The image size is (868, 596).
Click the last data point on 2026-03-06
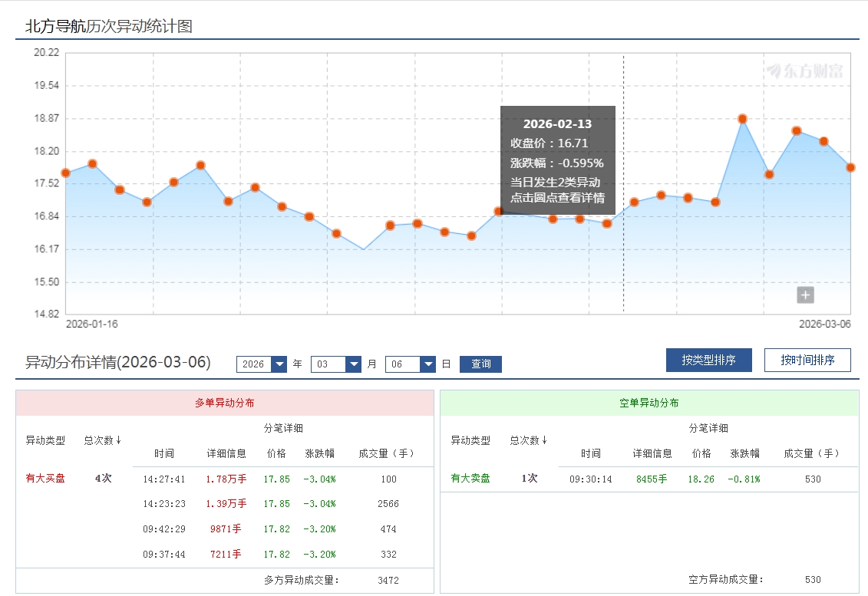(x=850, y=168)
